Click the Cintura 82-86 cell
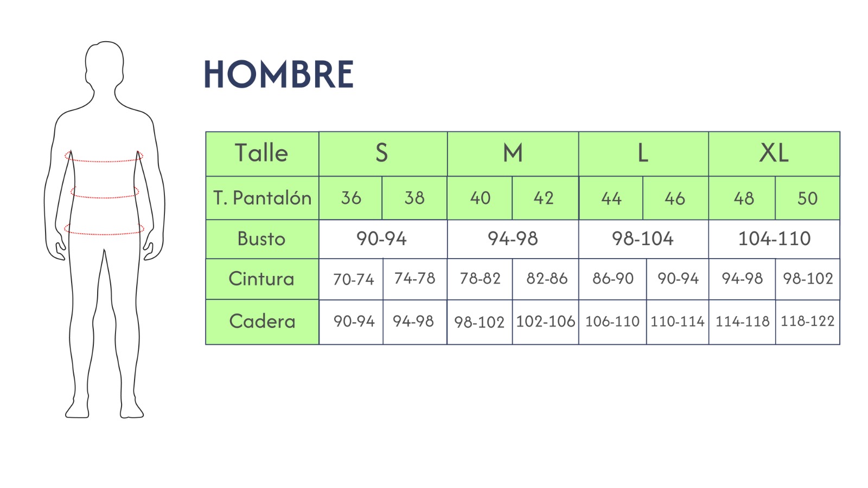868x488 pixels. (x=546, y=279)
